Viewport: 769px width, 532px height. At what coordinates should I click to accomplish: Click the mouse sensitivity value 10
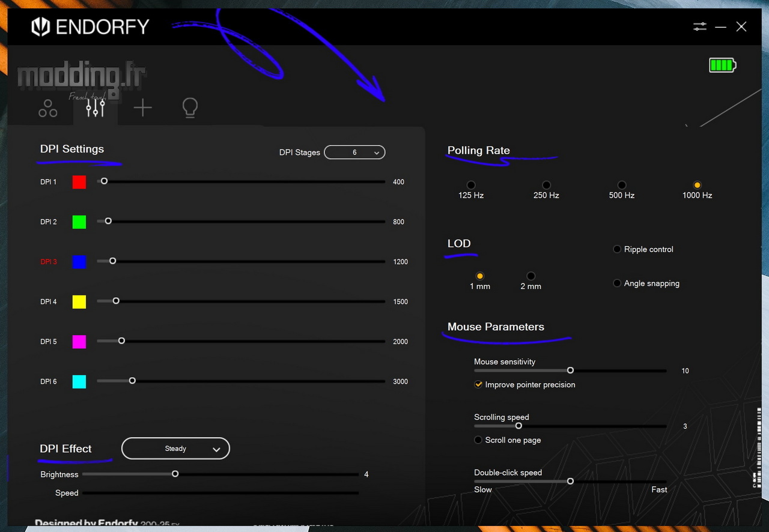(685, 371)
